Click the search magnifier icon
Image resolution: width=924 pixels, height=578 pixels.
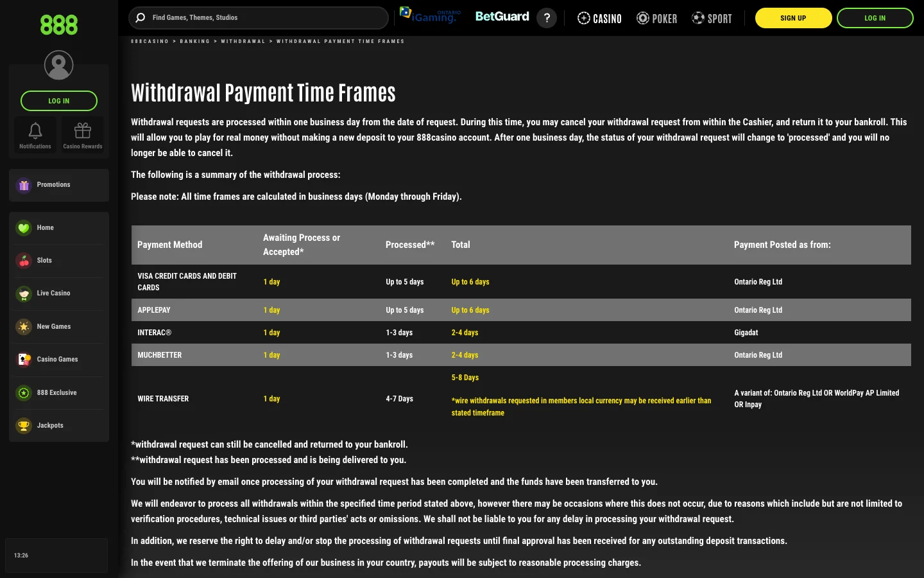[x=141, y=18]
